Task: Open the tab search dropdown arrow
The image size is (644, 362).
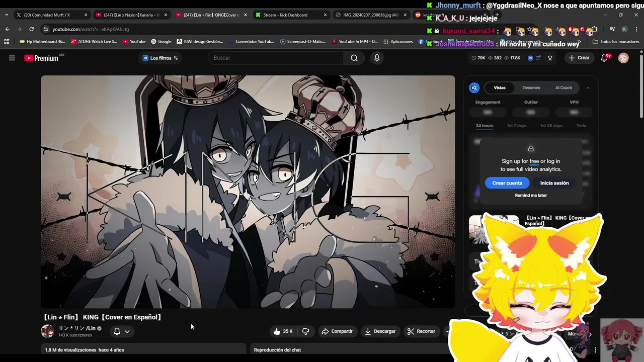Action: 6,15
